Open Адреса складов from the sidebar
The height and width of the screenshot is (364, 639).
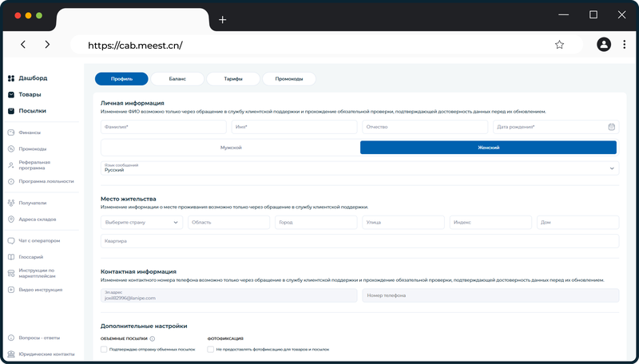tap(38, 219)
